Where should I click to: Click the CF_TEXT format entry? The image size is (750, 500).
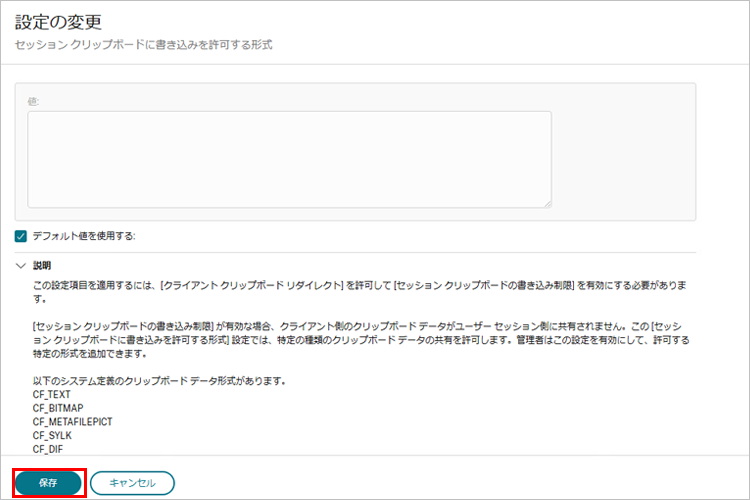coord(53,394)
